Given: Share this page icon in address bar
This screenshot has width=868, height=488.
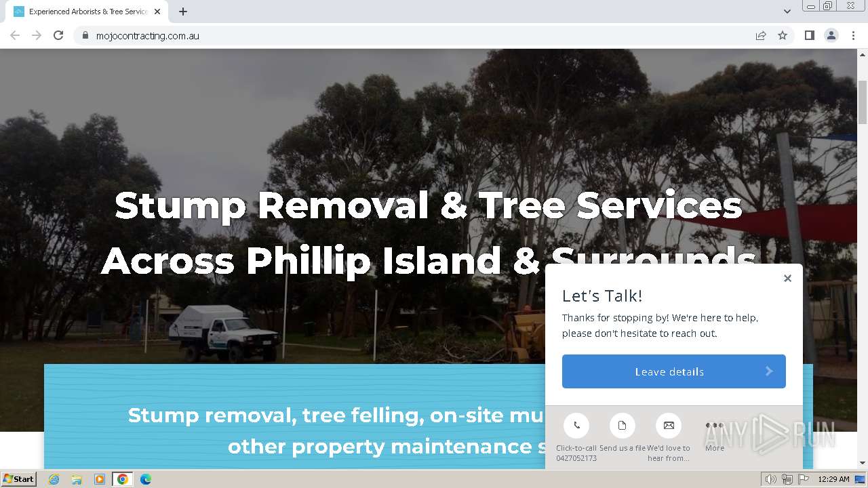Looking at the screenshot, I should (761, 35).
